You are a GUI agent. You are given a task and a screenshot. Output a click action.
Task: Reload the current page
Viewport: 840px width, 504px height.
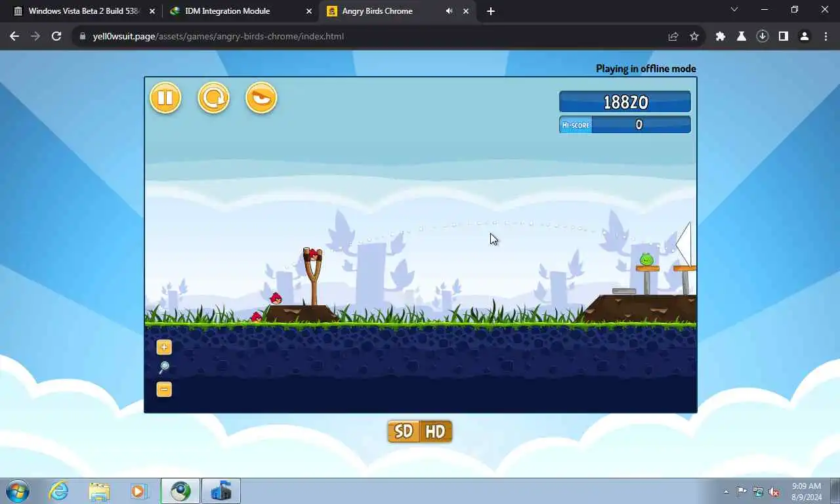(56, 36)
